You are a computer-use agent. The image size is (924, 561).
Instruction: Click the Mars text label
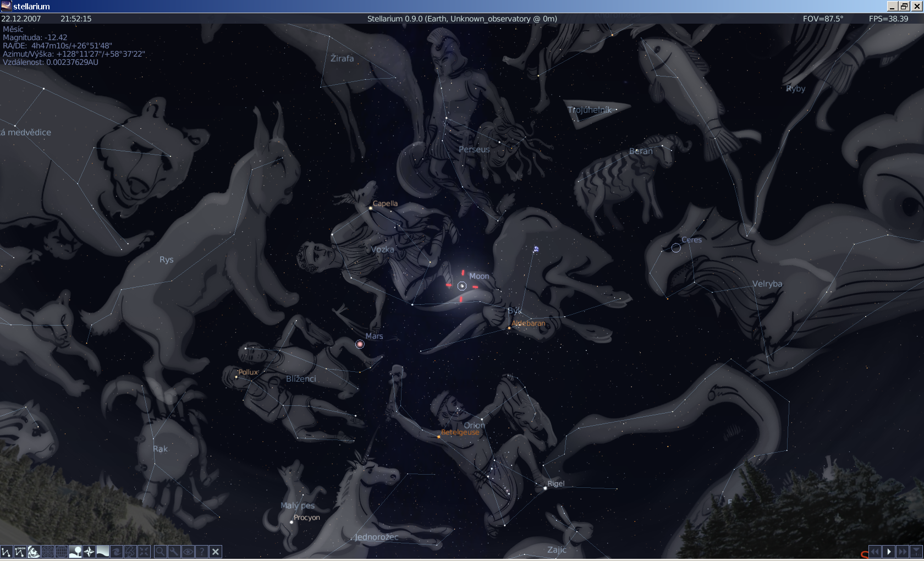375,336
